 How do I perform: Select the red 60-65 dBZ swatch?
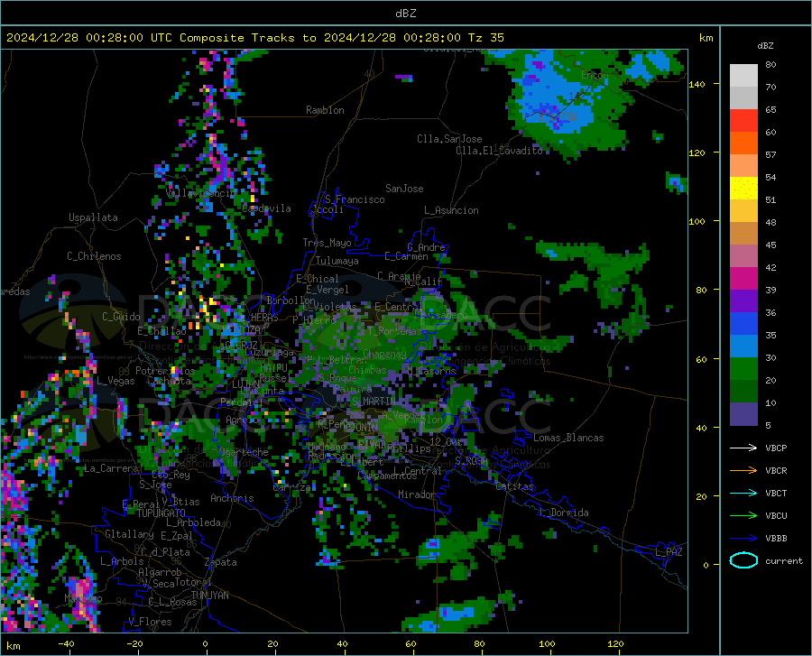(743, 121)
